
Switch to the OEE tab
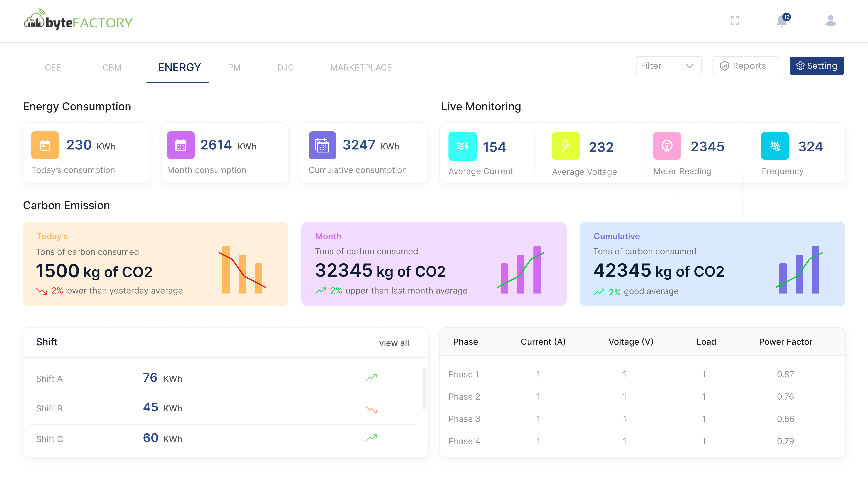point(53,67)
